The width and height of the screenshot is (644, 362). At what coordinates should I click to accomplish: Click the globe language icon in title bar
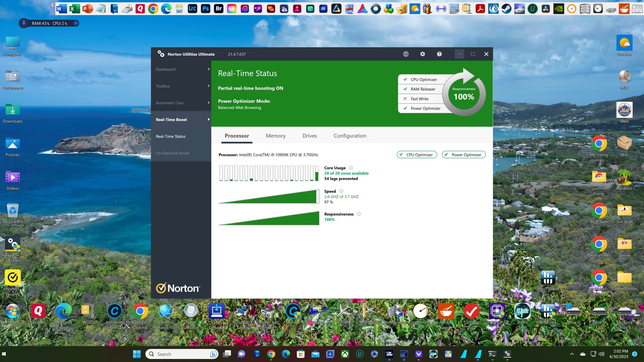[406, 54]
